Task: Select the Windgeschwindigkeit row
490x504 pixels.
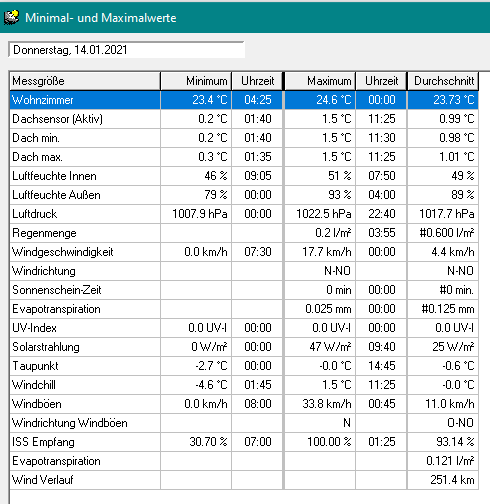Action: pos(244,252)
